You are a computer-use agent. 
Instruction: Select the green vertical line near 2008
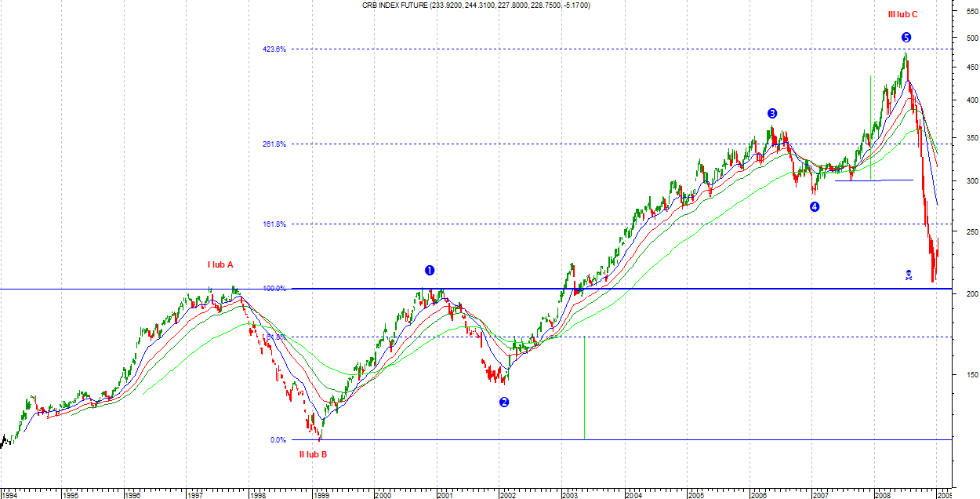(x=871, y=127)
